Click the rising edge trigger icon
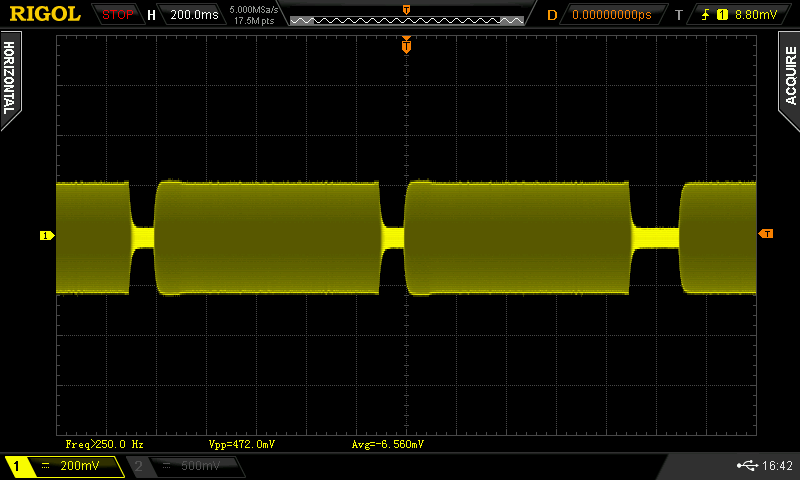Viewport: 800px width, 480px height. click(x=706, y=15)
